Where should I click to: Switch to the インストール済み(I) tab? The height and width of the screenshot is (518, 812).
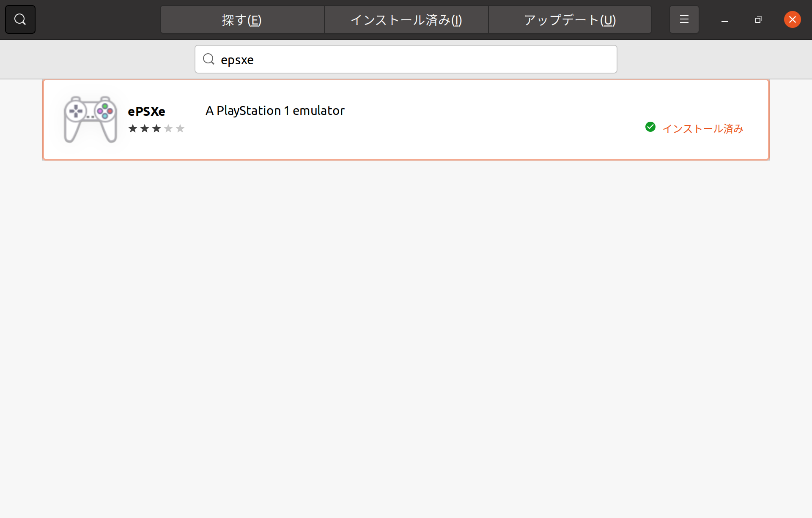coord(406,19)
